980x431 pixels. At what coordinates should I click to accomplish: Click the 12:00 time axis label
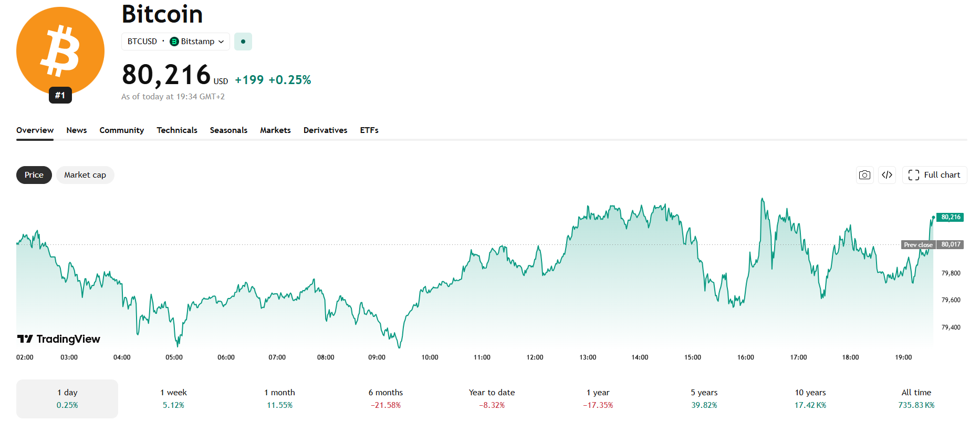(535, 357)
